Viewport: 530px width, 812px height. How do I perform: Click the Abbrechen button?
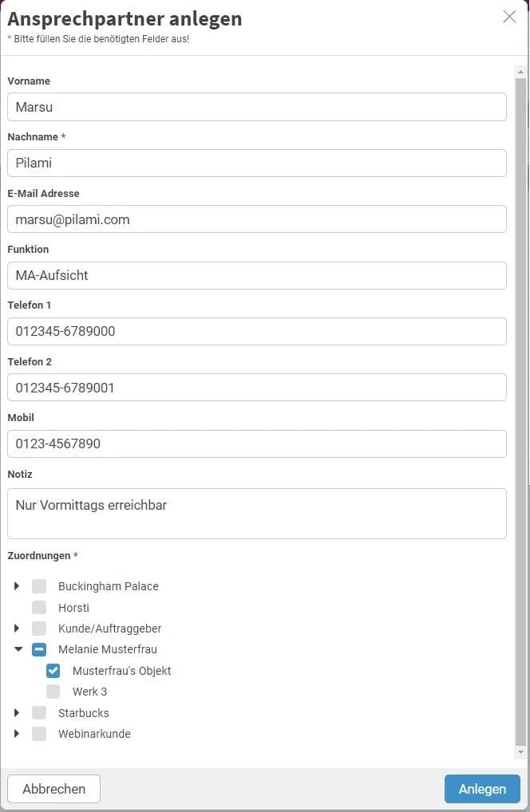coord(54,789)
